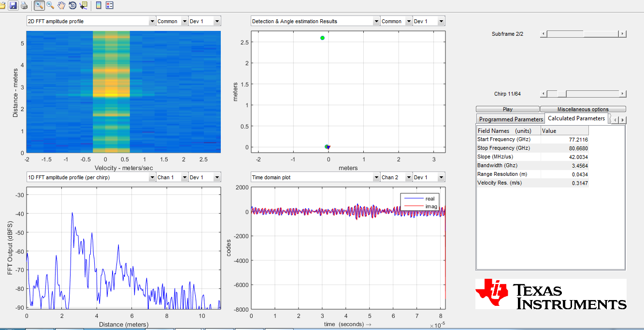
Task: Click the Chirp slider thumb
Action: [x=562, y=94]
